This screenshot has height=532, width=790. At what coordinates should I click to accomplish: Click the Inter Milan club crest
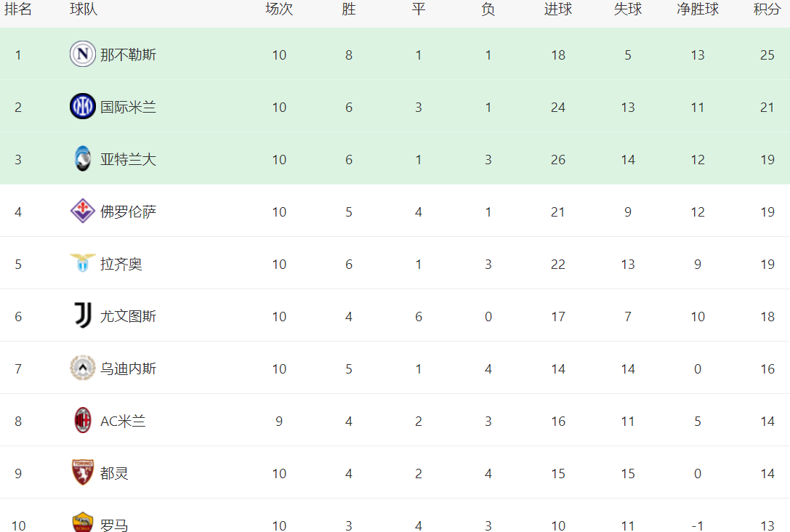83,107
